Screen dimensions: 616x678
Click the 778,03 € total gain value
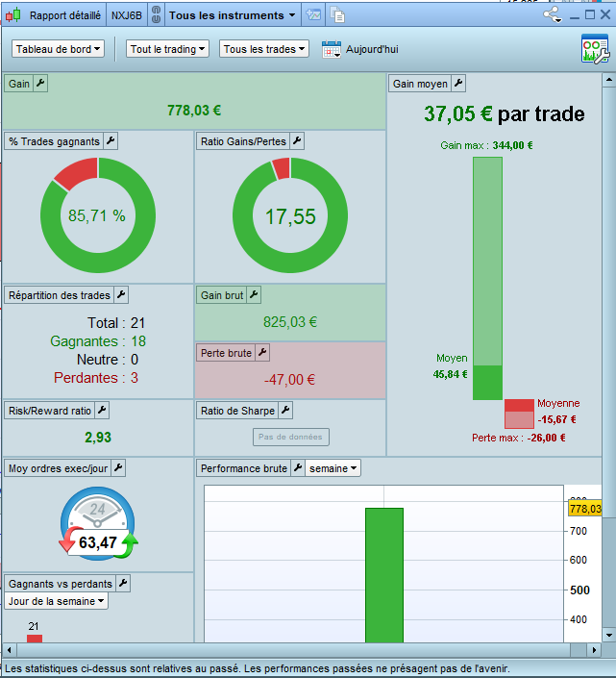[x=194, y=111]
